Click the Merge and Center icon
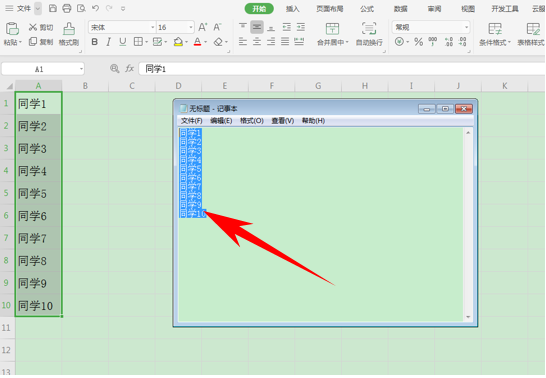This screenshot has width=546, height=378. [332, 28]
